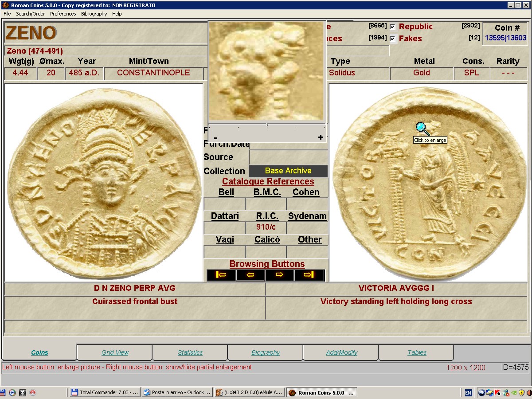
Task: Click the year value 485 a.D.
Action: [x=84, y=73]
